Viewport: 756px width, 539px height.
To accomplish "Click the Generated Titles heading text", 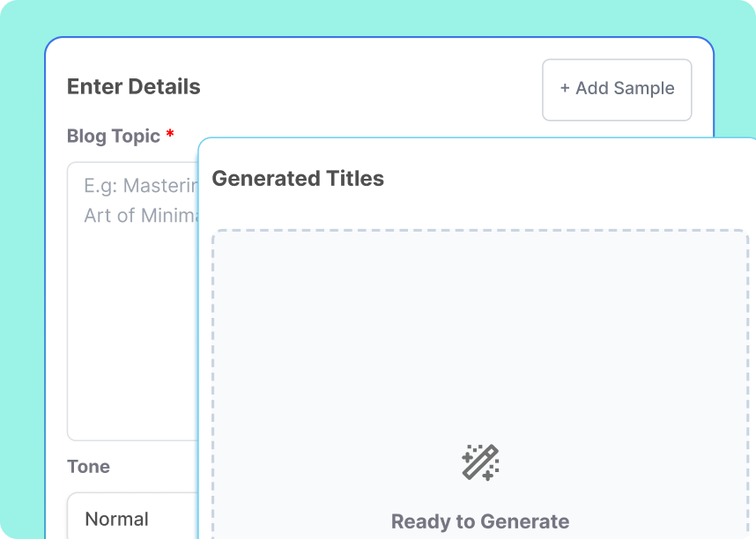I will [x=296, y=178].
